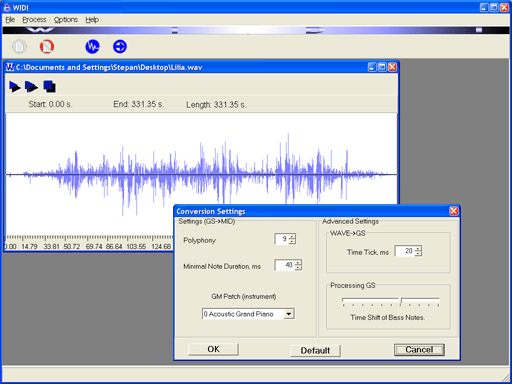Click the second play selection button
Image resolution: width=512 pixels, height=384 pixels.
pos(31,87)
